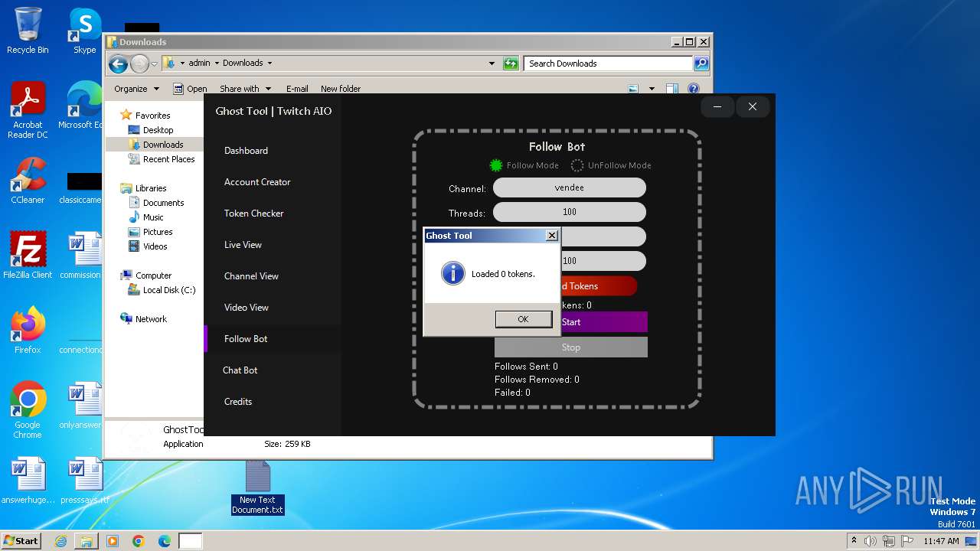Expand the address bar history dropdown

(x=492, y=64)
